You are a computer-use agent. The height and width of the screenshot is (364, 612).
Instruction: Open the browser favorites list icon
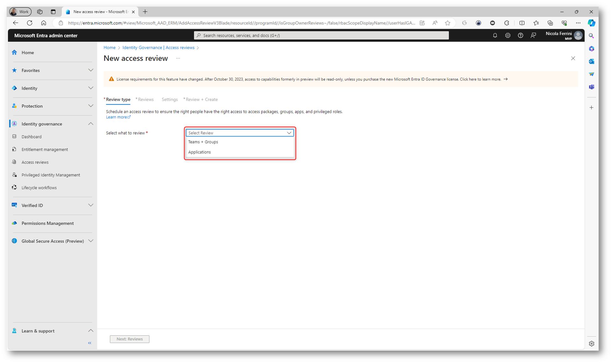pos(536,23)
